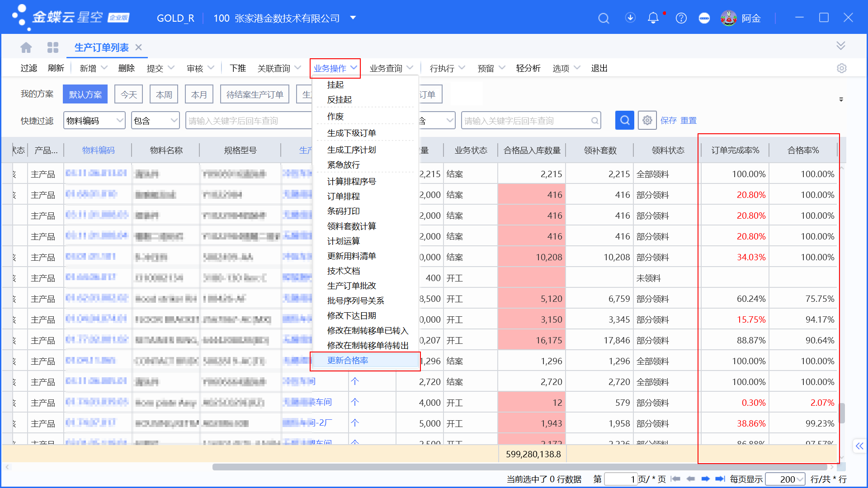Click 刷新 toolbar button
The image size is (868, 488).
[x=56, y=68]
